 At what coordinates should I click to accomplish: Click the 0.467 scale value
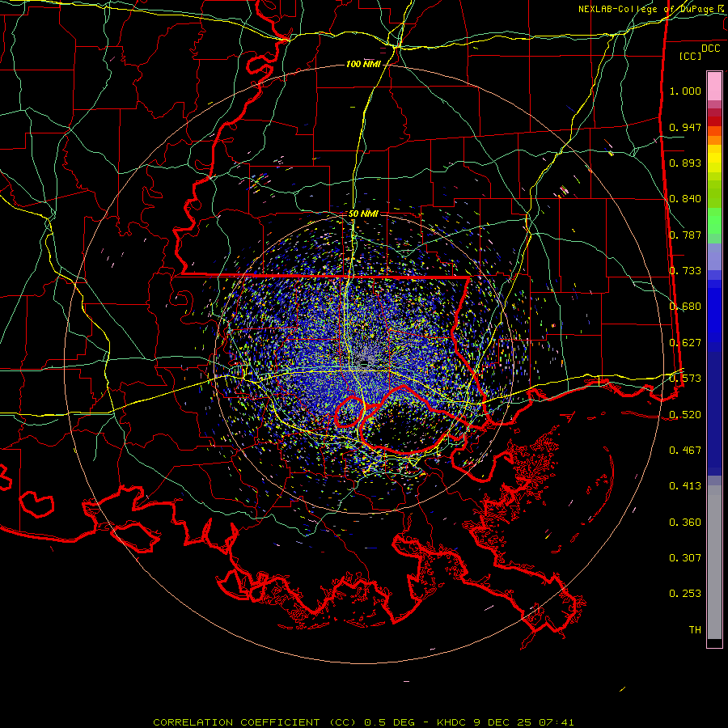[x=685, y=450]
